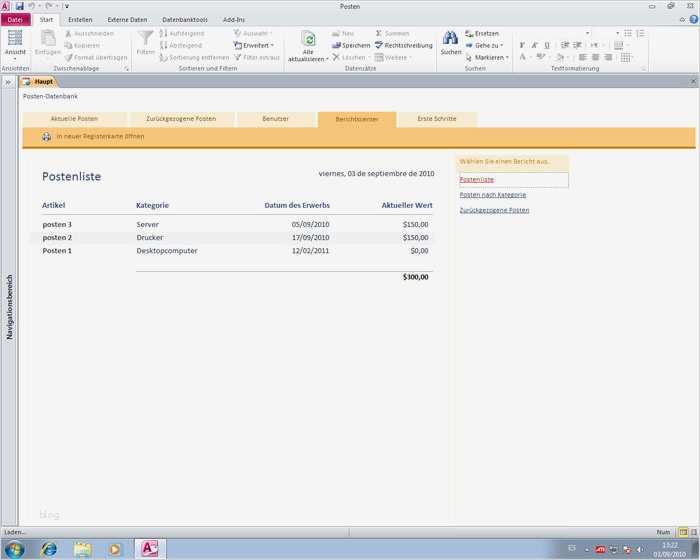Open the Zurückgezogene Posten report link
Viewport: 700px width, 560px height.
coord(494,210)
